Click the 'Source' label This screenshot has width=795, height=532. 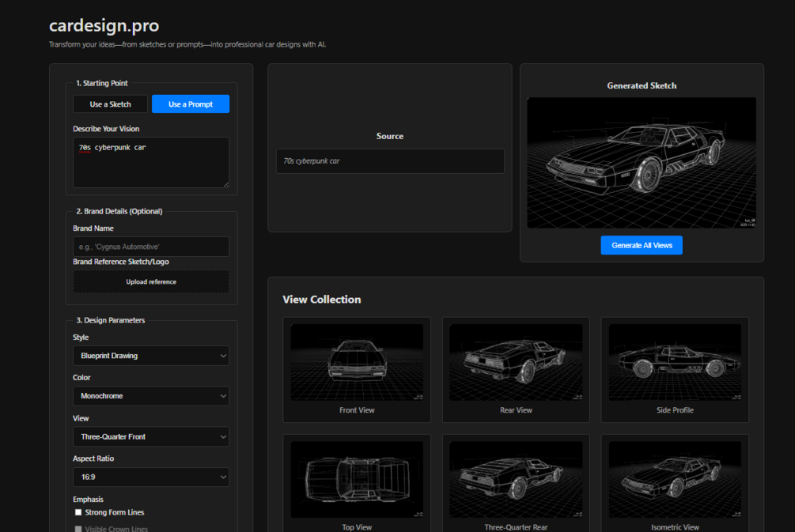[390, 136]
